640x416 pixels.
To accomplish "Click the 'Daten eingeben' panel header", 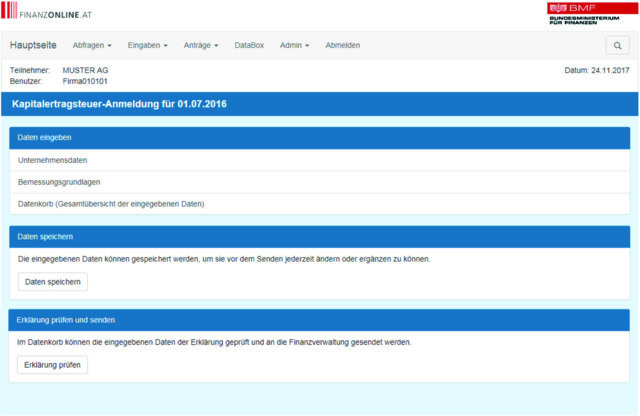I will (x=319, y=138).
